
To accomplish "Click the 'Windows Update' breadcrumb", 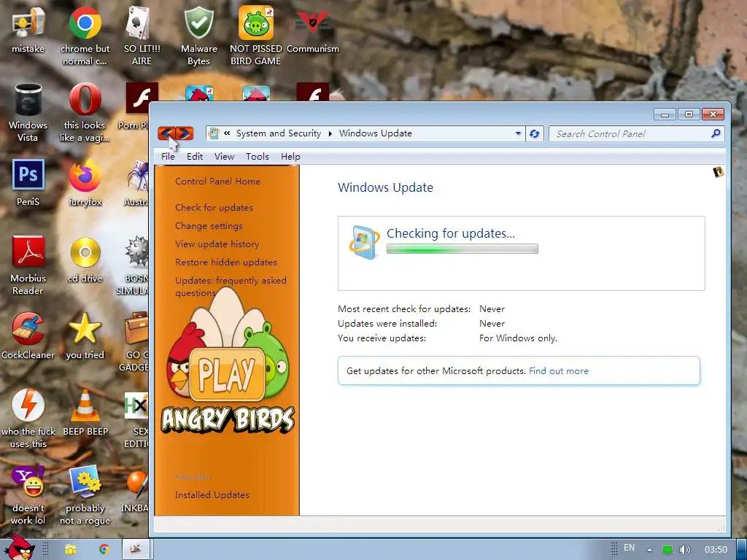I will tap(376, 133).
